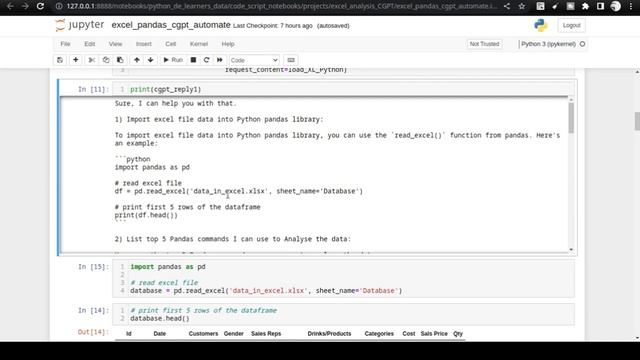
Task: Open the File menu
Action: [x=65, y=44]
